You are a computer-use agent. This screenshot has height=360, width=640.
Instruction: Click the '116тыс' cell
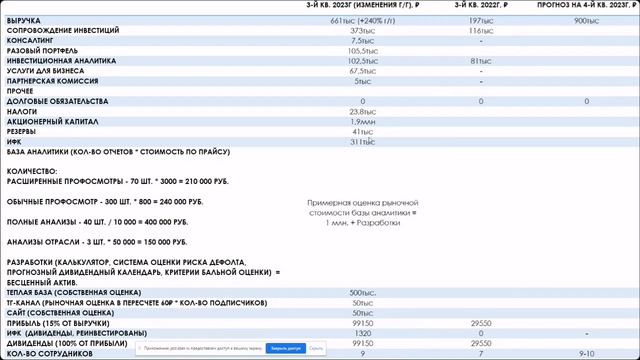481,31
